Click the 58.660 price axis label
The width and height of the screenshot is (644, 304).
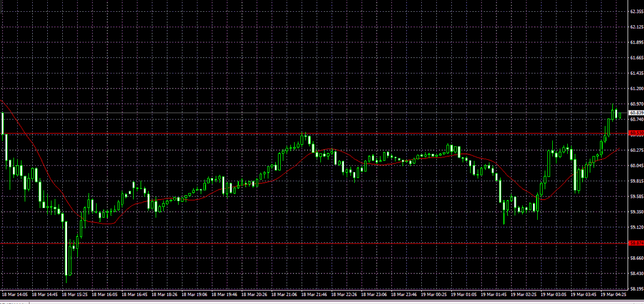coord(636,258)
